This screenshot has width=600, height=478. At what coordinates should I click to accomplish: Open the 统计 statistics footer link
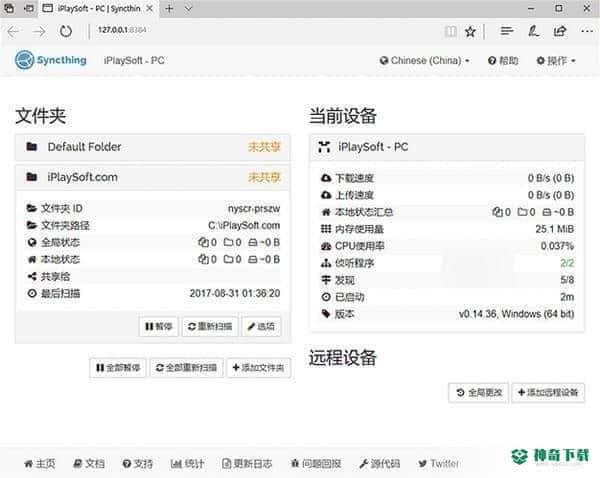(x=187, y=464)
